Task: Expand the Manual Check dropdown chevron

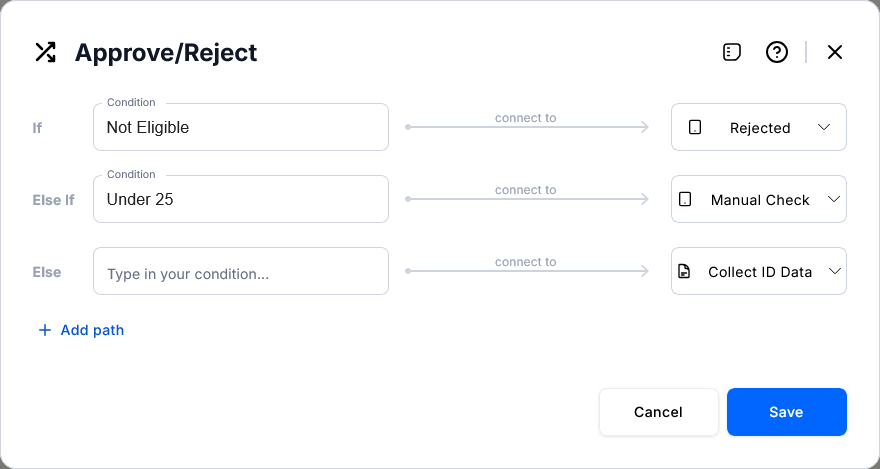Action: click(x=834, y=200)
